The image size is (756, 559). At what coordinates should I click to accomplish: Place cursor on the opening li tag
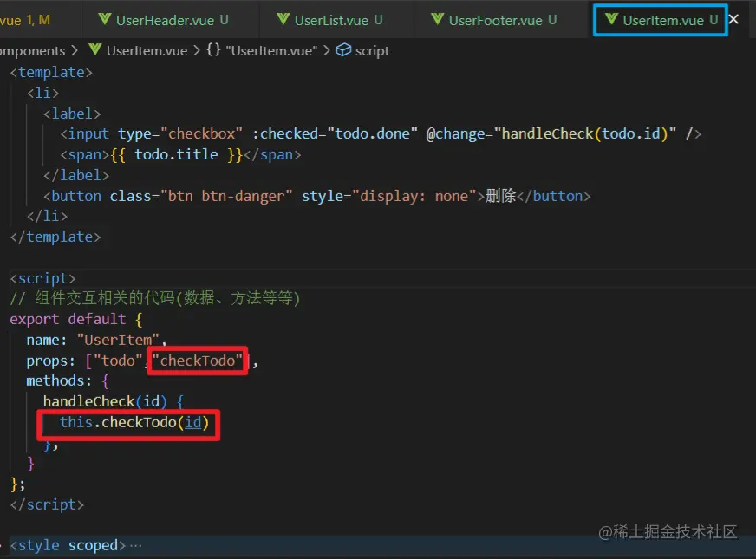[x=42, y=93]
